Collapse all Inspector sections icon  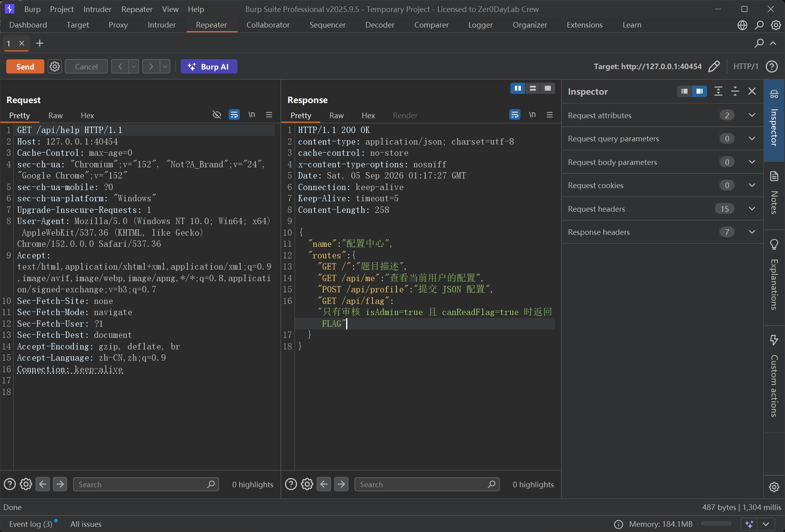coord(735,91)
